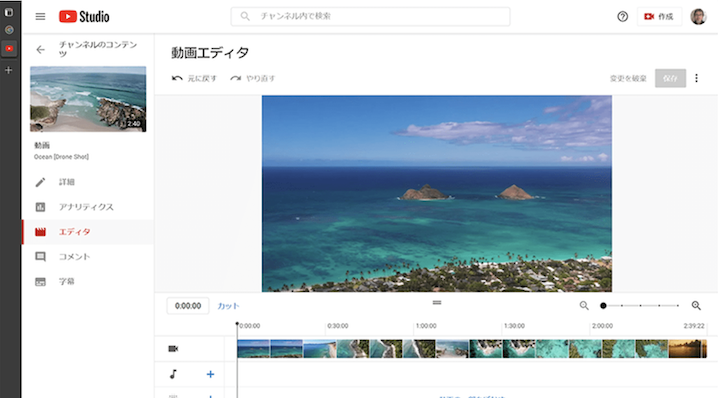720x398 pixels.
Task: Click the 0:30:00 timeline marker
Action: coord(338,326)
